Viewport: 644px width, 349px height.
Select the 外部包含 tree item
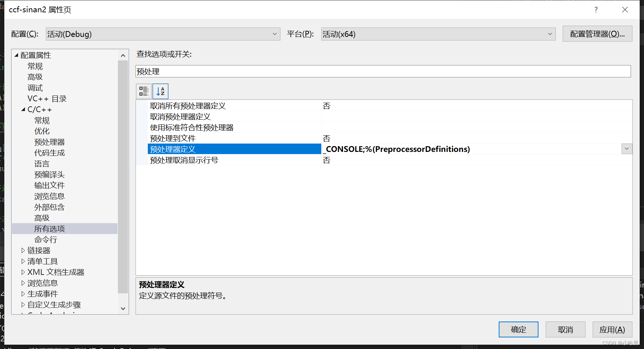(50, 207)
